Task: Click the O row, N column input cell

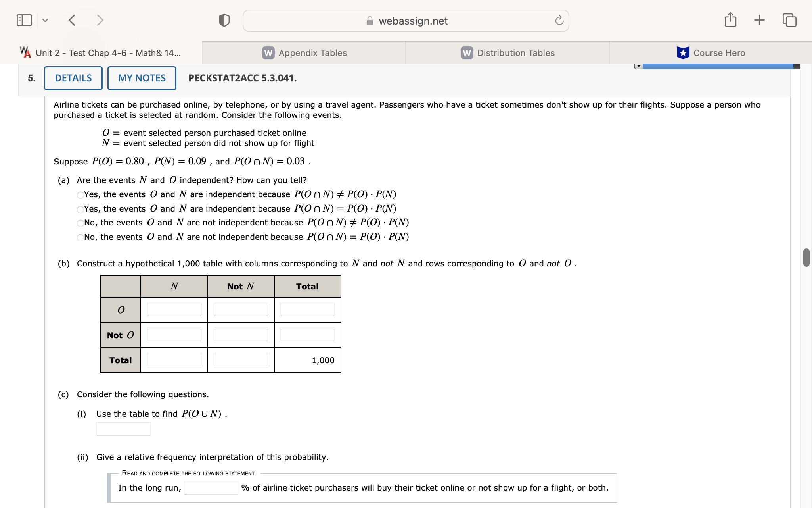Action: click(x=174, y=310)
